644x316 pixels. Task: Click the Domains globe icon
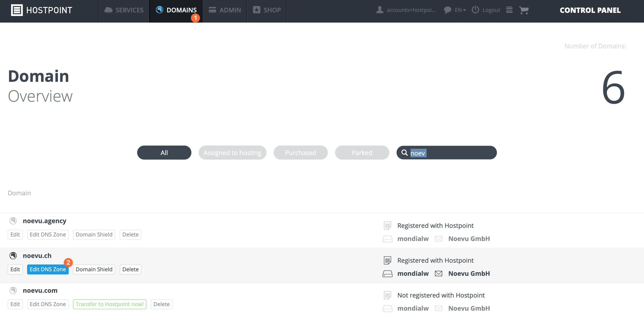click(160, 10)
